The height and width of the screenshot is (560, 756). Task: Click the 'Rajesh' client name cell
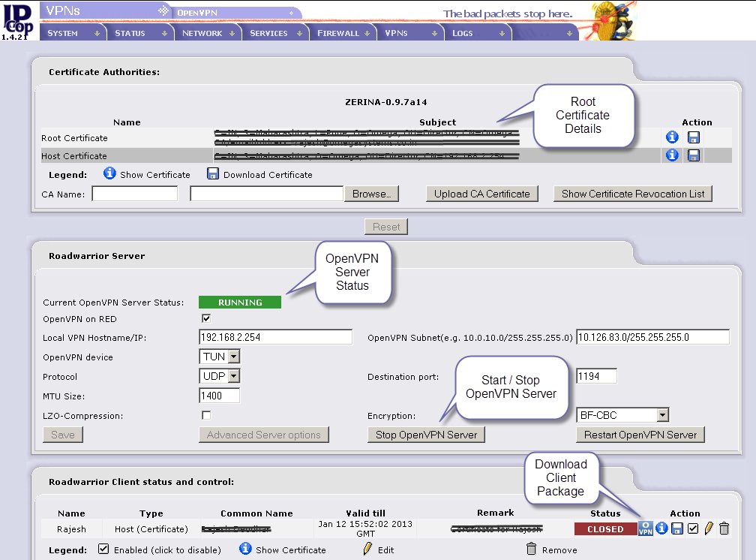[71, 529]
